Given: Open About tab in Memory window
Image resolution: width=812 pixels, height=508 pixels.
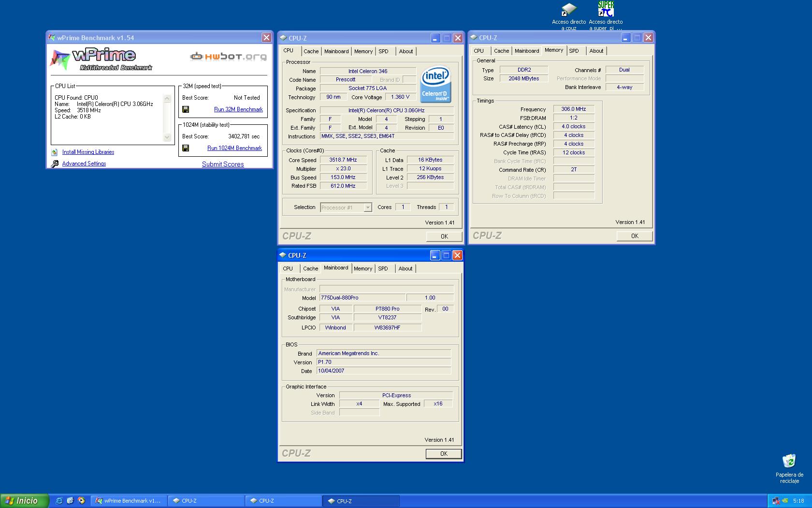Looking at the screenshot, I should (x=596, y=51).
